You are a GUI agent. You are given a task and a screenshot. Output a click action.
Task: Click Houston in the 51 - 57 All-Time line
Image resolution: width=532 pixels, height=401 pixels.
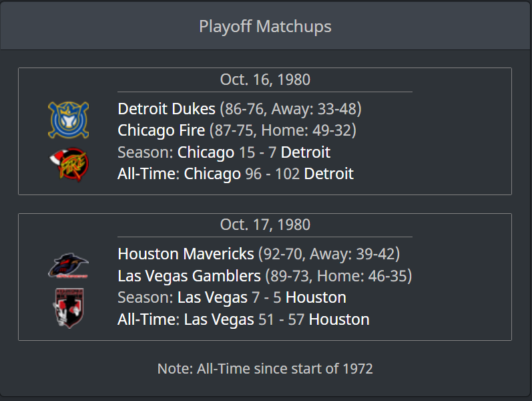pos(338,319)
